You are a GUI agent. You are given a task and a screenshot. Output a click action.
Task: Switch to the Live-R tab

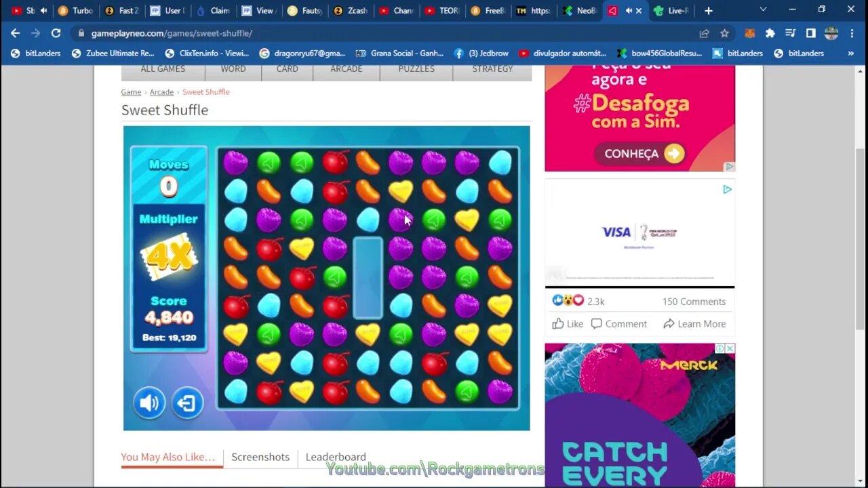pyautogui.click(x=671, y=11)
